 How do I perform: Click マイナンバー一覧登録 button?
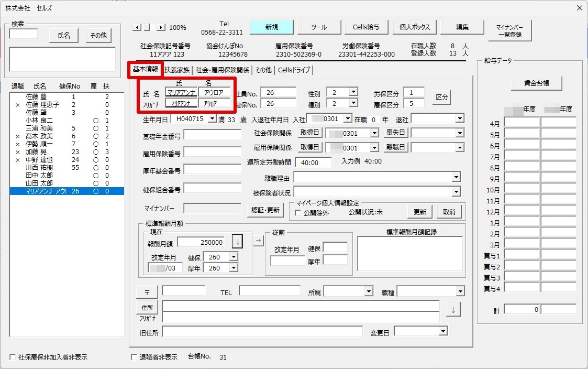coord(509,31)
